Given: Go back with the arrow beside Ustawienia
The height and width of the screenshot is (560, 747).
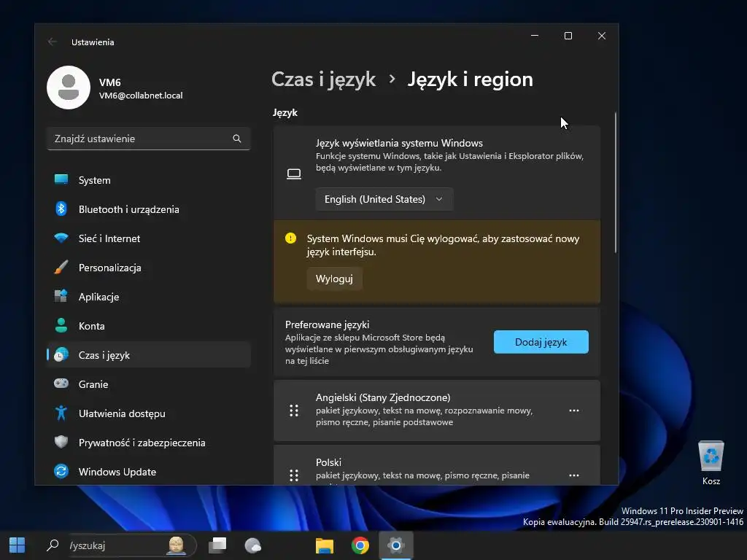Looking at the screenshot, I should point(53,42).
